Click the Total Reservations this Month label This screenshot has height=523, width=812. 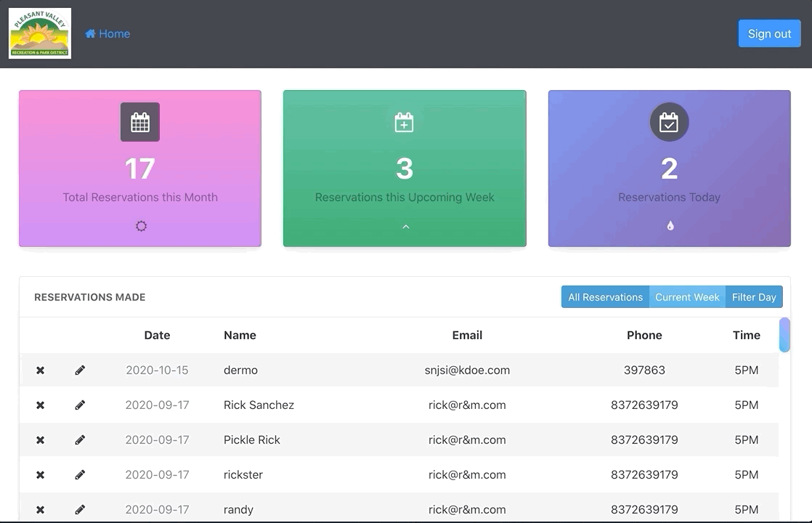[x=140, y=198]
